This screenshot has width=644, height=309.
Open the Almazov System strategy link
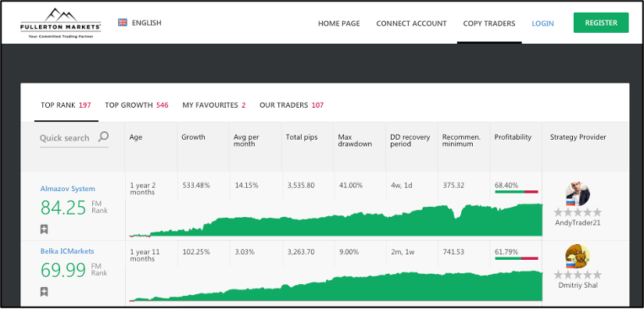(x=68, y=189)
